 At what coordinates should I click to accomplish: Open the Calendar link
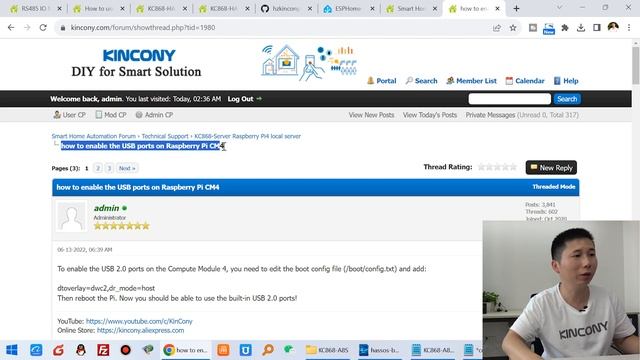pos(525,81)
